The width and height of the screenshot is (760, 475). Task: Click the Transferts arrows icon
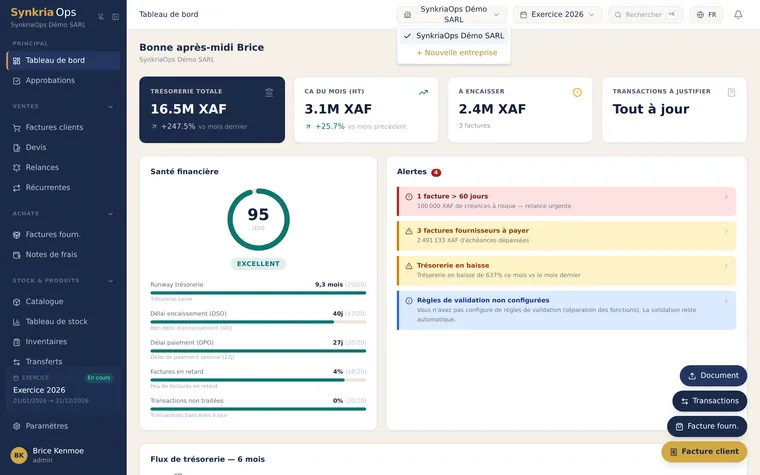click(16, 362)
